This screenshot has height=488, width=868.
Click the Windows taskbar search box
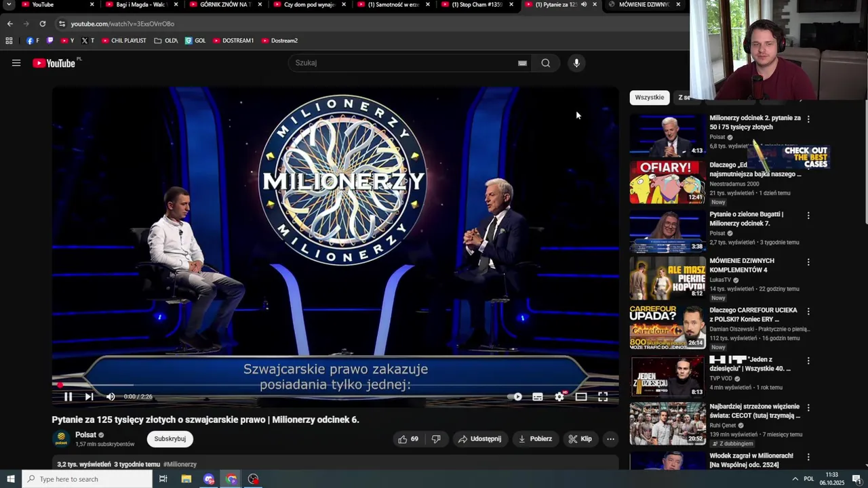tap(87, 479)
